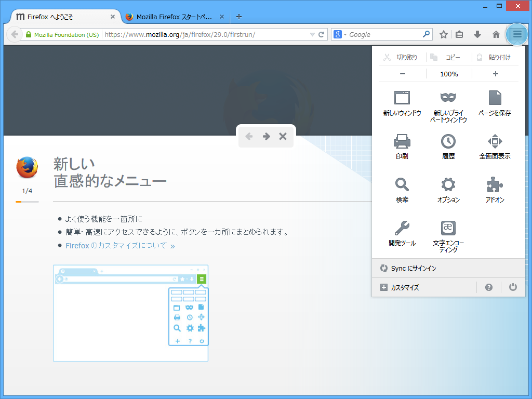
Task: Click the Mozilla Foundation lock identity badge
Action: [62, 35]
